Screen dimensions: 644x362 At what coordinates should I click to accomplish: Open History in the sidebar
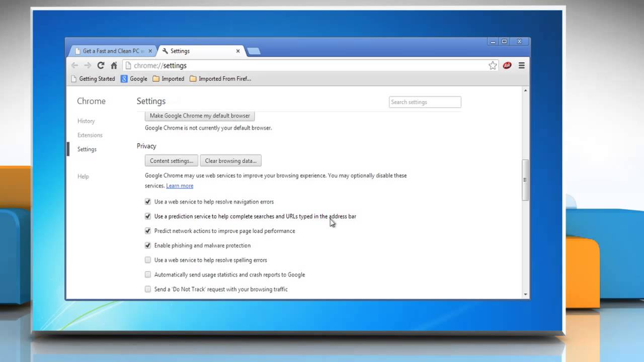(86, 121)
